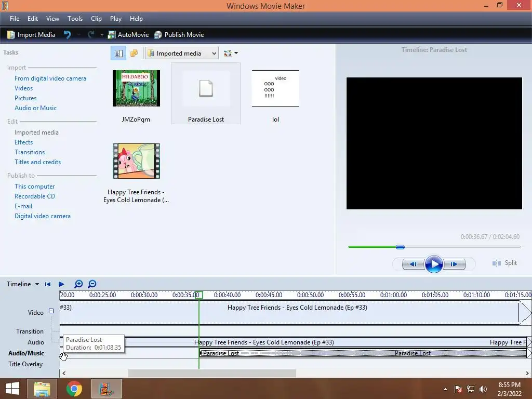Advance to the next frame in preview
This screenshot has width=532, height=399.
[455, 264]
